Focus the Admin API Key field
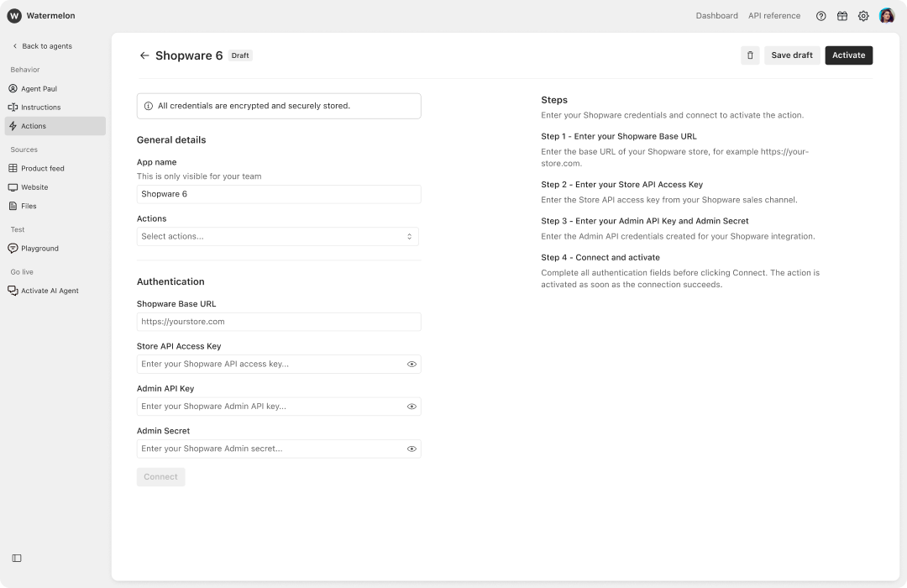This screenshot has width=907, height=588. [x=279, y=407]
